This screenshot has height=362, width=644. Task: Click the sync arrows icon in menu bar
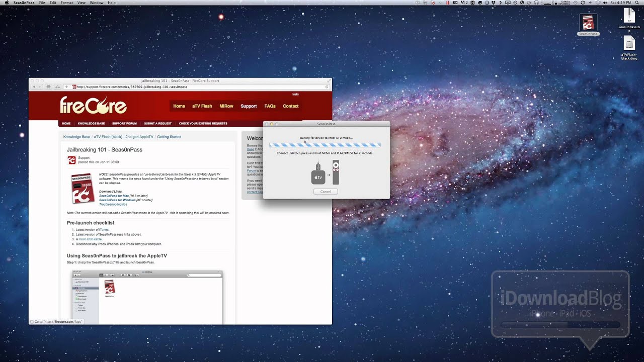(582, 3)
